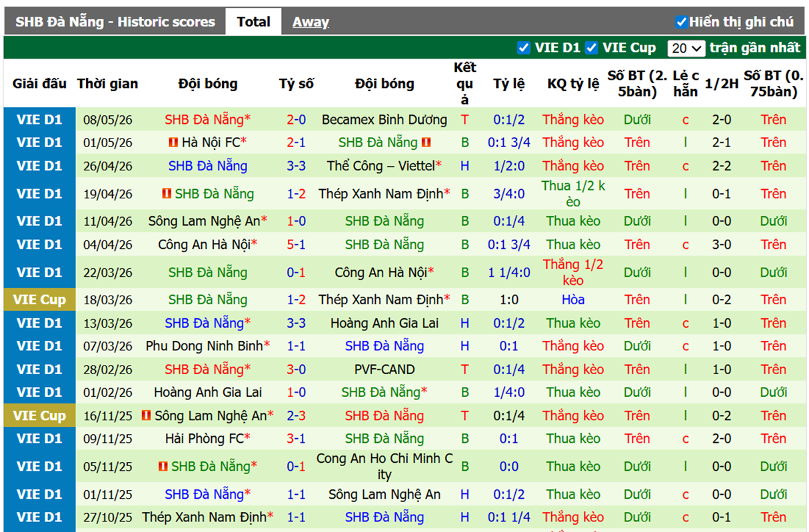Image resolution: width=809 pixels, height=532 pixels.
Task: Uncheck the VIE D1 filter checkbox
Action: [523, 48]
